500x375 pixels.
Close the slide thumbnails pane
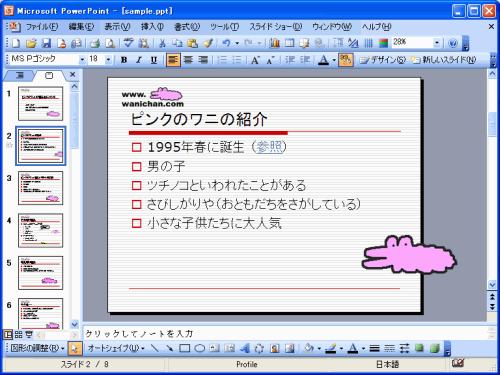pos(73,75)
